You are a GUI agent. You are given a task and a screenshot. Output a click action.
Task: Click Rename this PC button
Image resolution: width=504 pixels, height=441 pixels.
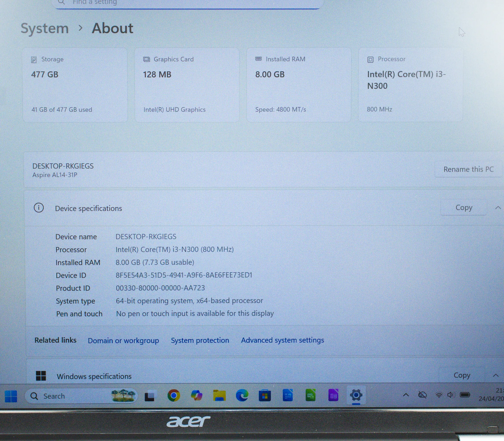(468, 169)
